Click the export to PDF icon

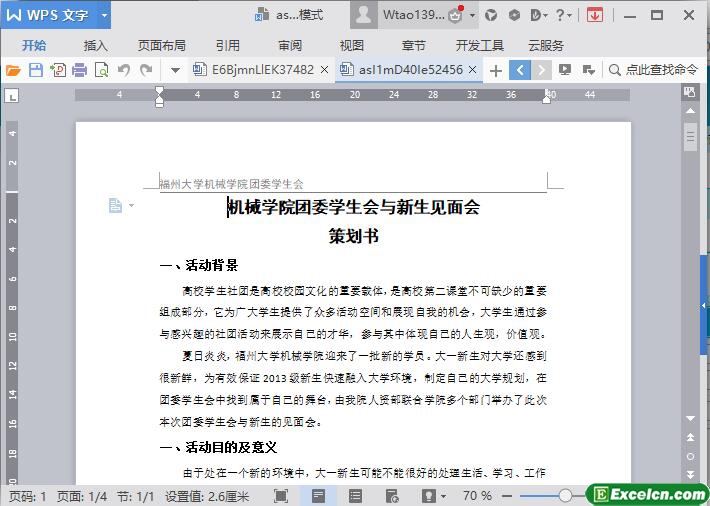click(x=58, y=70)
